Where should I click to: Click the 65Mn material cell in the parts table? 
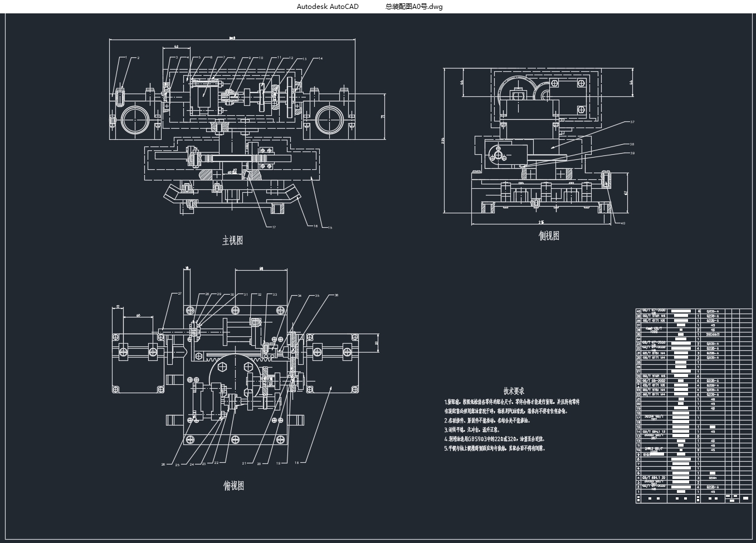(x=713, y=478)
